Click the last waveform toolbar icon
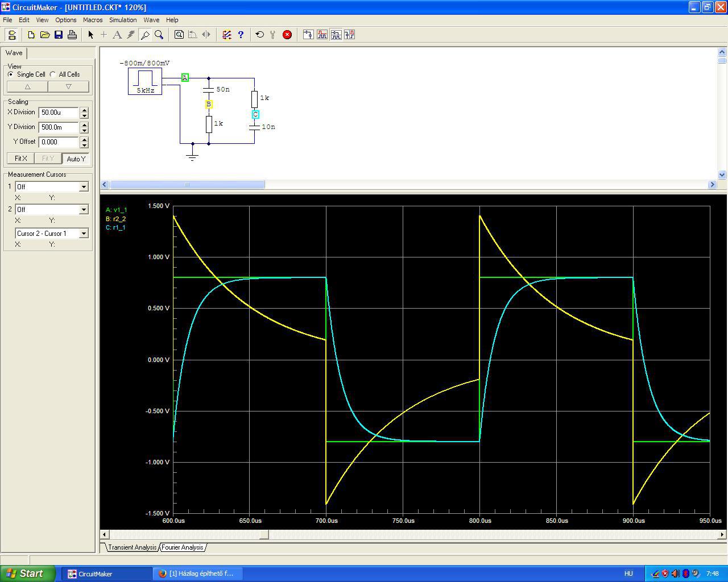The width and height of the screenshot is (728, 582). (349, 35)
